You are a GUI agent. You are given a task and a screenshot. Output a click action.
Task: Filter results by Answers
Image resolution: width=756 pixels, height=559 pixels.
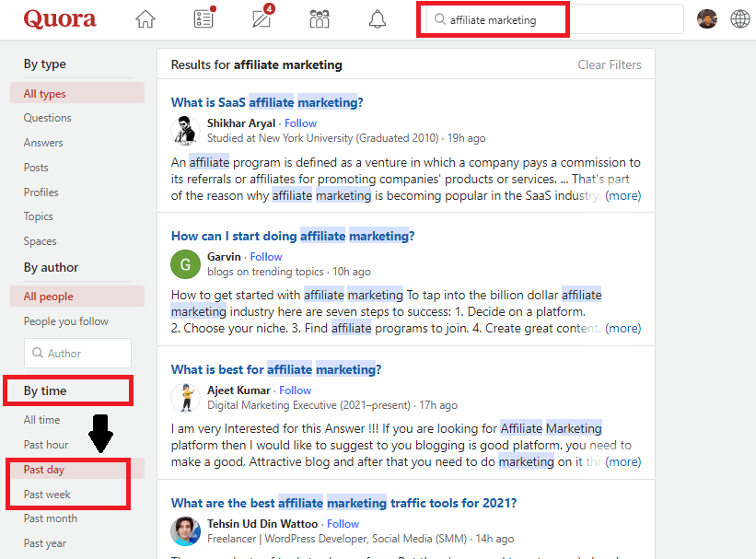click(43, 143)
